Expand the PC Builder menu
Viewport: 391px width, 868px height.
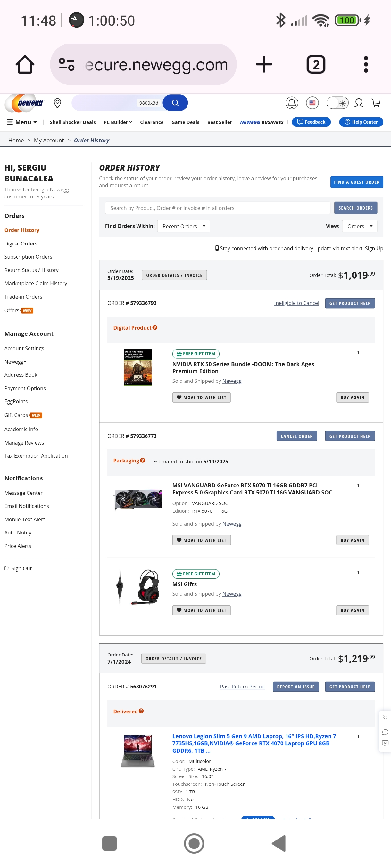118,122
